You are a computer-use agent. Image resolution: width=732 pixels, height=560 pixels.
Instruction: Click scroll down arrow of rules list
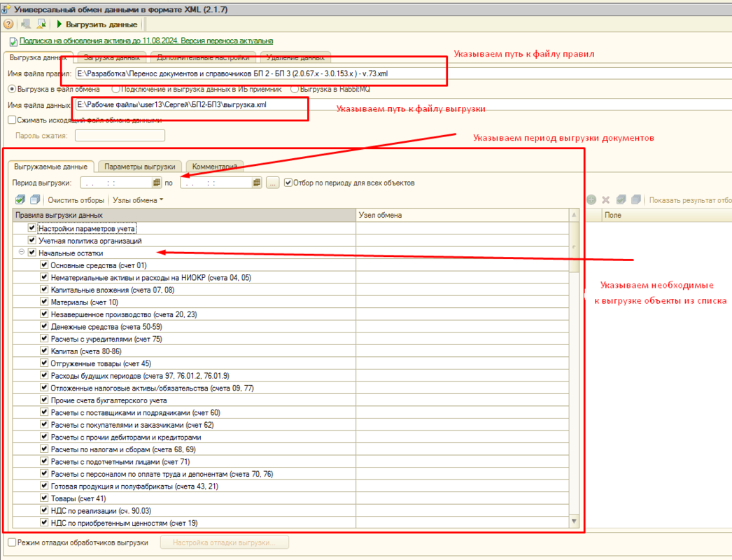tap(575, 521)
